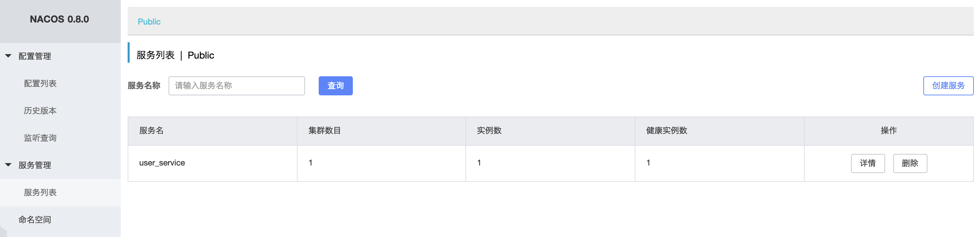Viewport: 980px width, 237px height.
Task: Collapse the 配置管理 arrow in sidebar
Action: [x=9, y=56]
